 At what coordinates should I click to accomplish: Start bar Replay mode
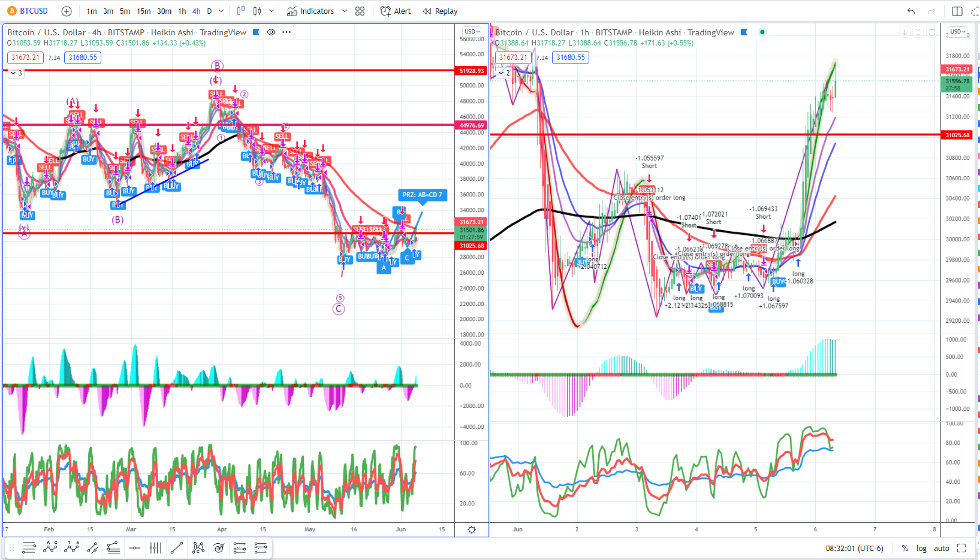[x=440, y=11]
